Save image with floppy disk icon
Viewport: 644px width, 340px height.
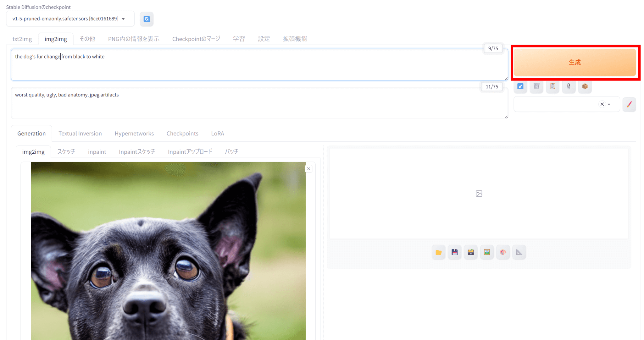455,252
